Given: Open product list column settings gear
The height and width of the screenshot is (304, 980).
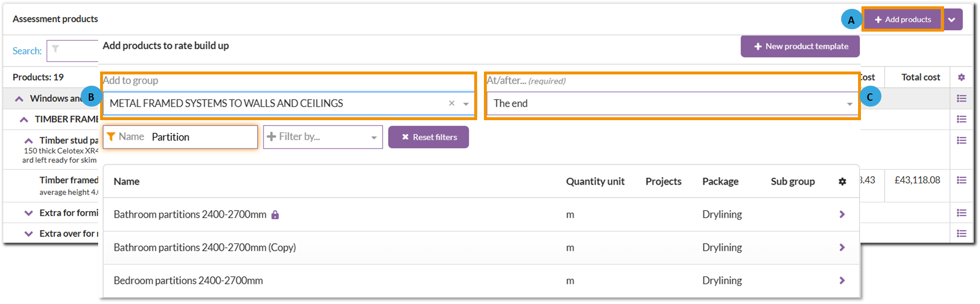Looking at the screenshot, I should pyautogui.click(x=842, y=181).
